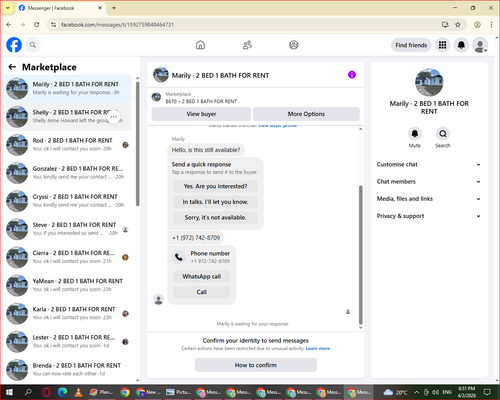Viewport: 500px width, 400px height.
Task: Mute this chat with the bell icon
Action: click(x=415, y=134)
